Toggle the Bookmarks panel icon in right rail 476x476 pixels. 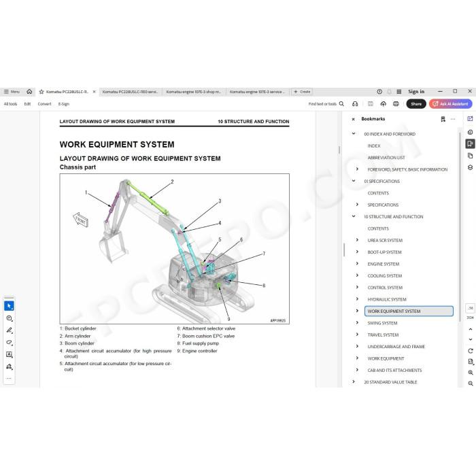point(470,143)
